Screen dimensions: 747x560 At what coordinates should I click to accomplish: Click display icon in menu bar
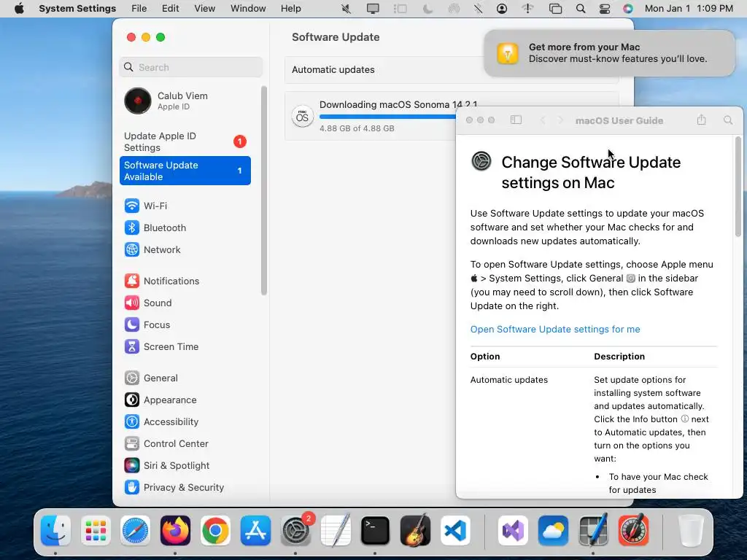pyautogui.click(x=373, y=9)
